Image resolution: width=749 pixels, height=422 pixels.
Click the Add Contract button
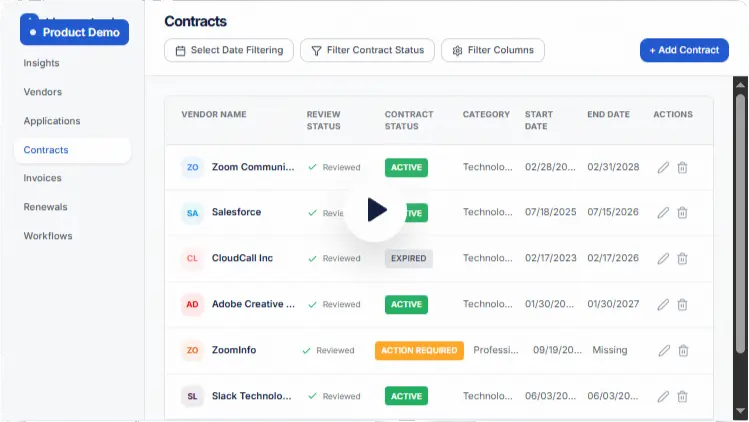684,50
